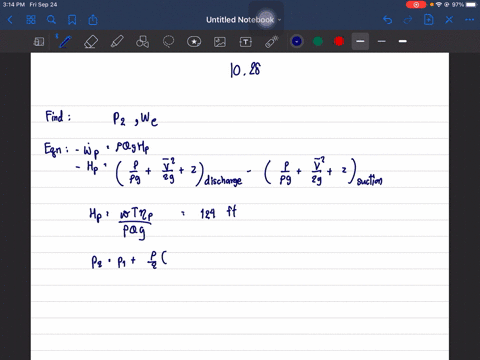Pick the red pen color
Image resolution: width=480 pixels, height=360 pixels.
(x=339, y=41)
